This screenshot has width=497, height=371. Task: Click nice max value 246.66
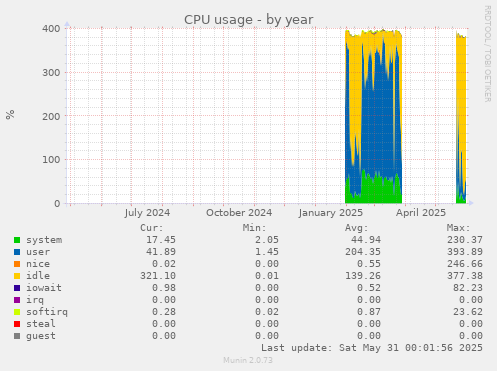[x=465, y=264]
